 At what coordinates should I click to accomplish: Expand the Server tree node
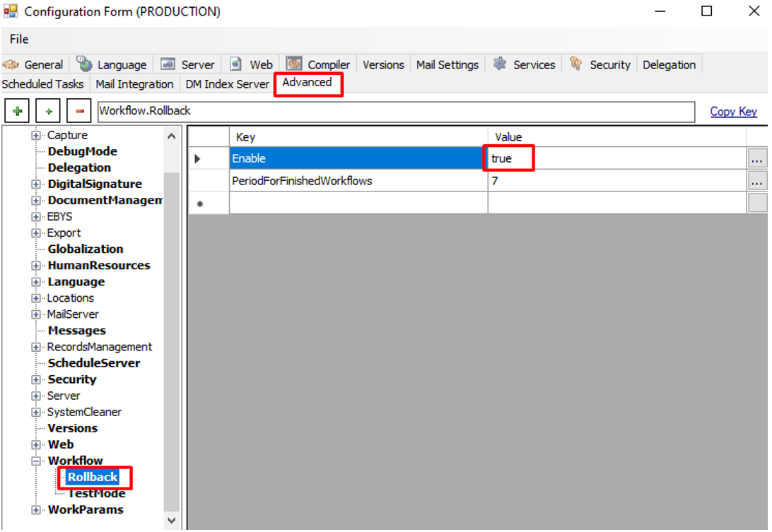point(36,396)
